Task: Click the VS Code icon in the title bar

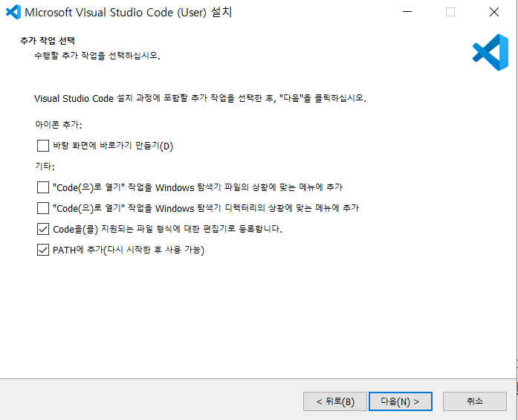Action: [13, 12]
